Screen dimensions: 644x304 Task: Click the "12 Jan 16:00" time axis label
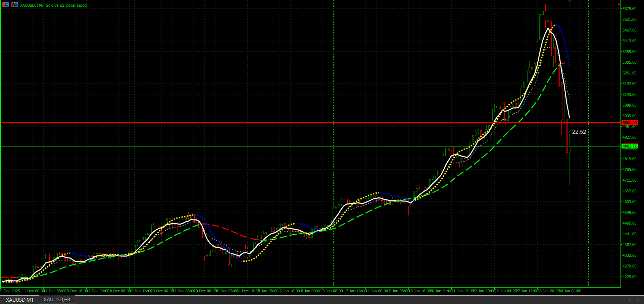(x=355, y=291)
